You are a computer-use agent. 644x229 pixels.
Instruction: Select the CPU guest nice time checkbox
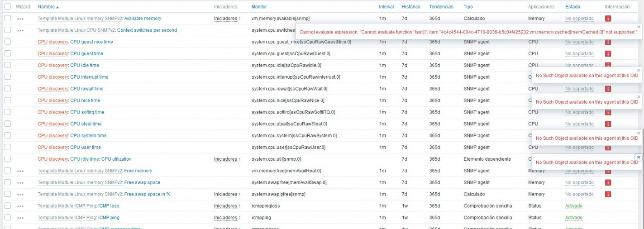pyautogui.click(x=7, y=42)
